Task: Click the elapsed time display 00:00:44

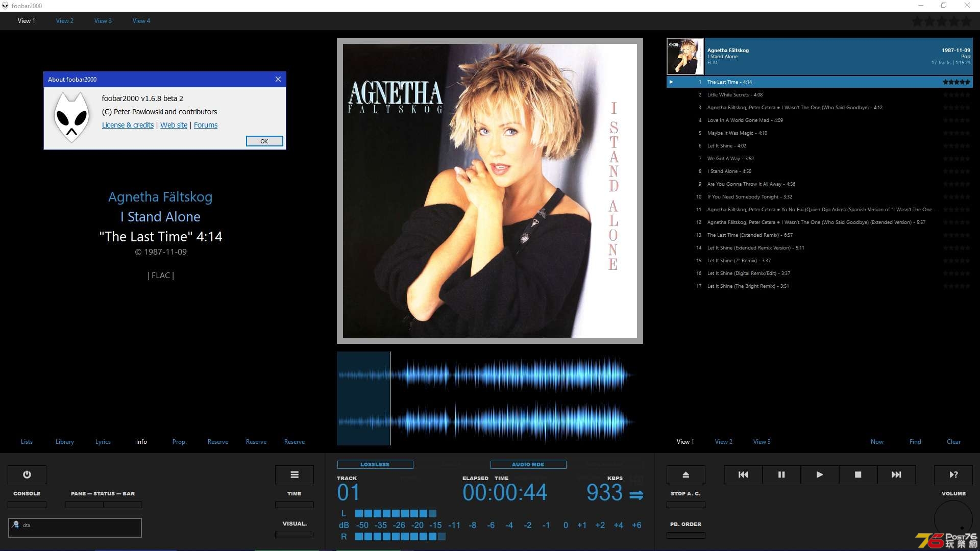Action: point(505,493)
